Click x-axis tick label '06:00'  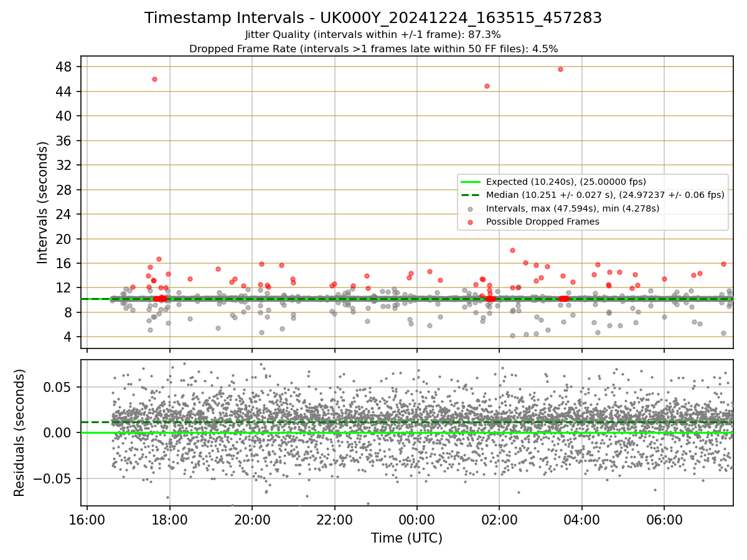coord(664,520)
